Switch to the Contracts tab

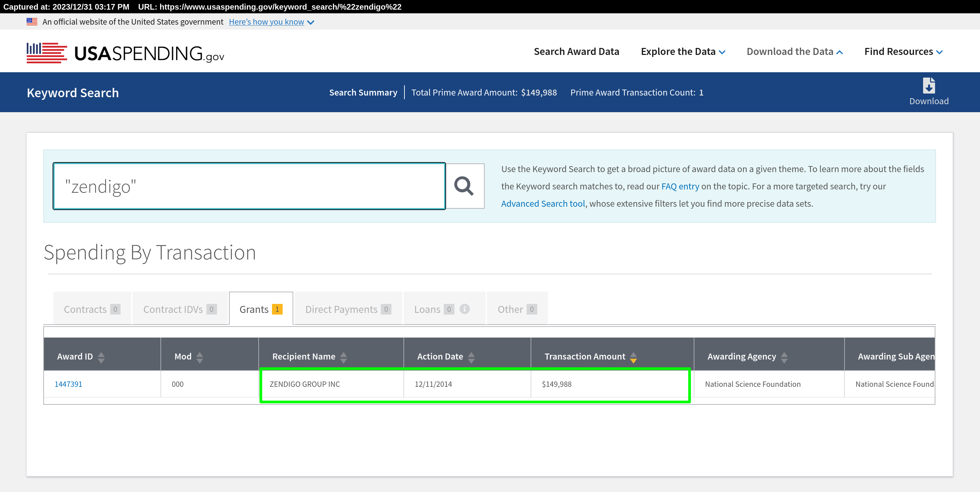pos(92,309)
